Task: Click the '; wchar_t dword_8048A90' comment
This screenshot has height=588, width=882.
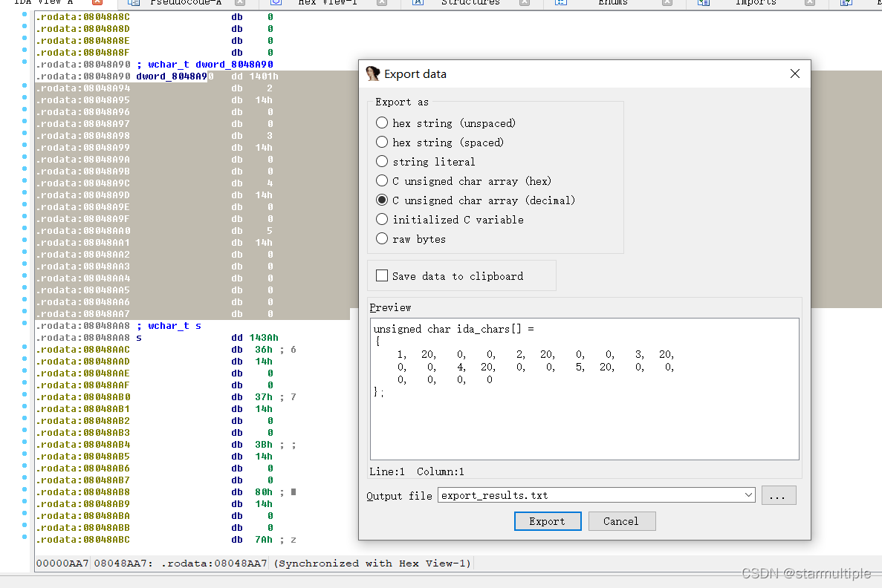Action: (x=205, y=65)
